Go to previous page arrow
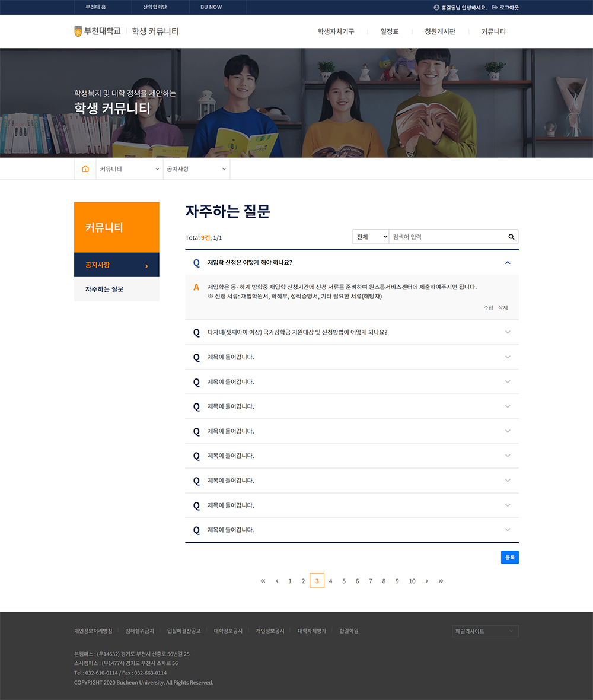The height and width of the screenshot is (700, 593). tap(277, 581)
